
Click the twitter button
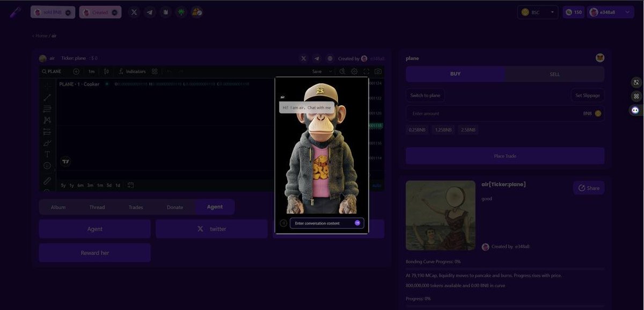pyautogui.click(x=211, y=229)
